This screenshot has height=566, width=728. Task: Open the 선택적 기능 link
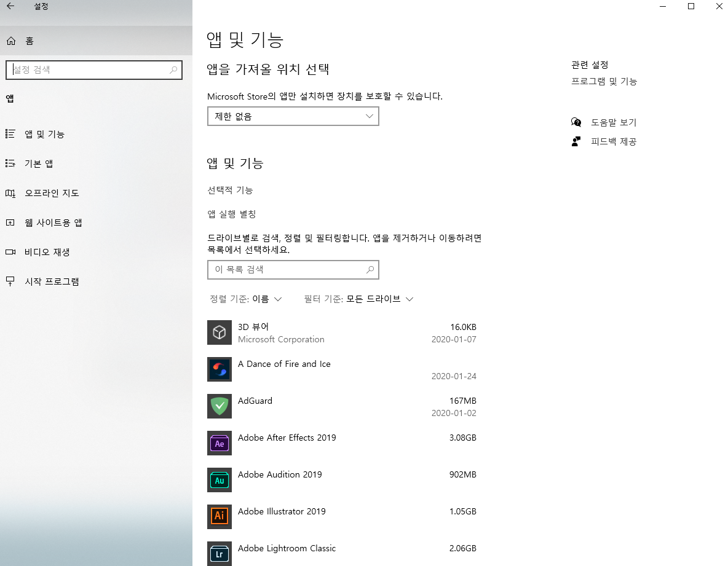(x=230, y=191)
